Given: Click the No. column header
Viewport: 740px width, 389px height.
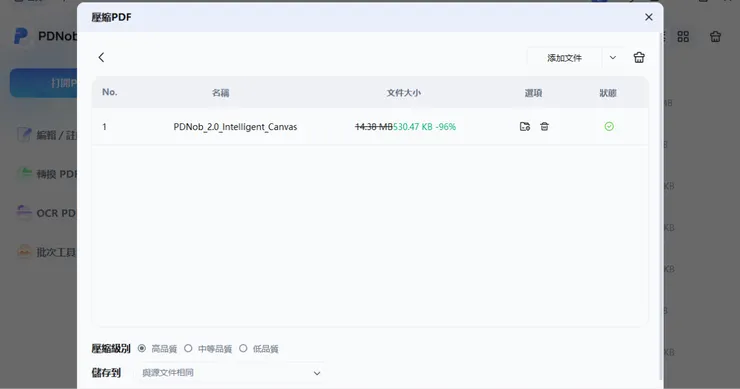Looking at the screenshot, I should click(x=109, y=92).
